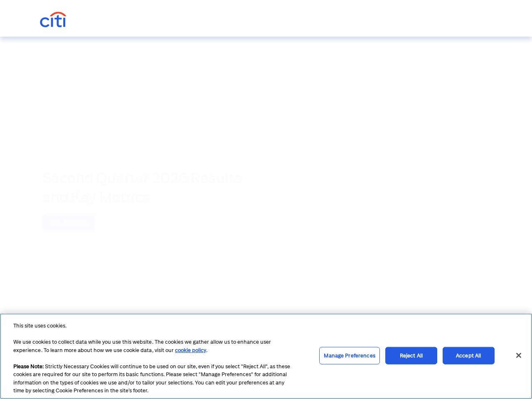The height and width of the screenshot is (399, 532).
Task: Choose Reject All cookies
Action: point(411,356)
